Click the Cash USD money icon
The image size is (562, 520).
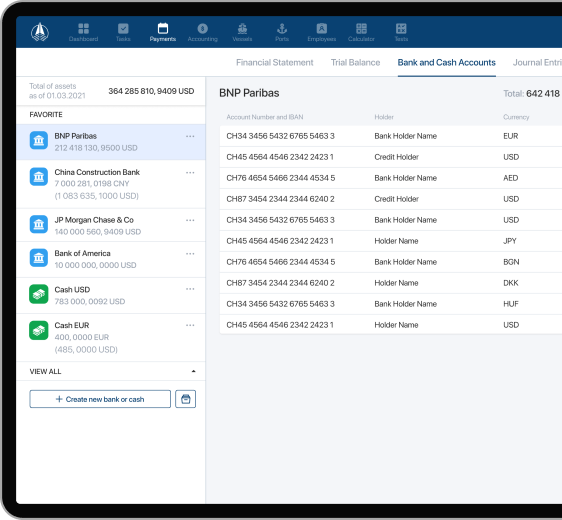click(x=39, y=294)
